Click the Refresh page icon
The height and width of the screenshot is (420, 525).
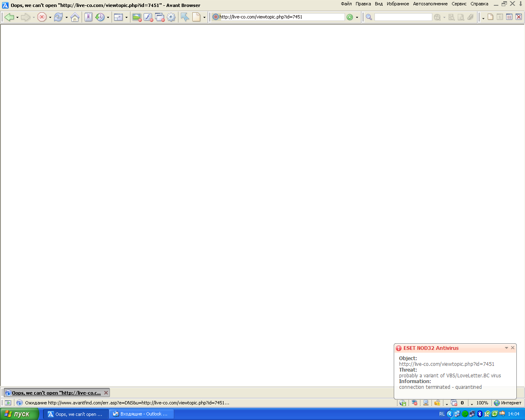click(58, 17)
